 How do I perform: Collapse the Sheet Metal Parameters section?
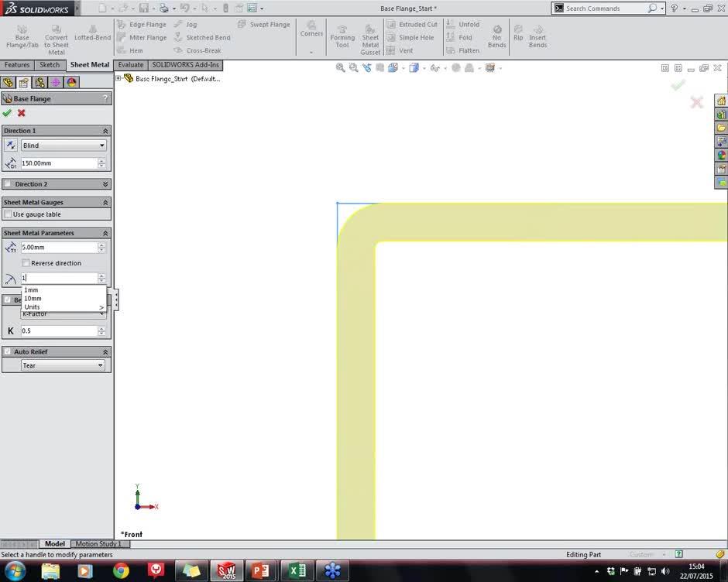point(105,233)
